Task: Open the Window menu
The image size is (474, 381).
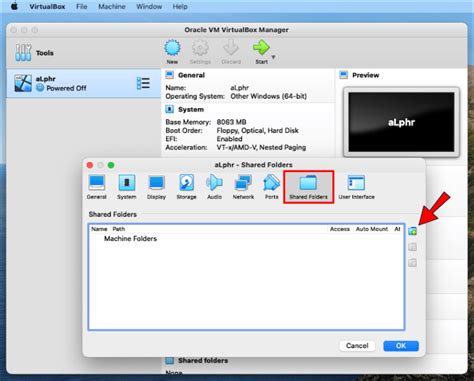Action: point(149,6)
